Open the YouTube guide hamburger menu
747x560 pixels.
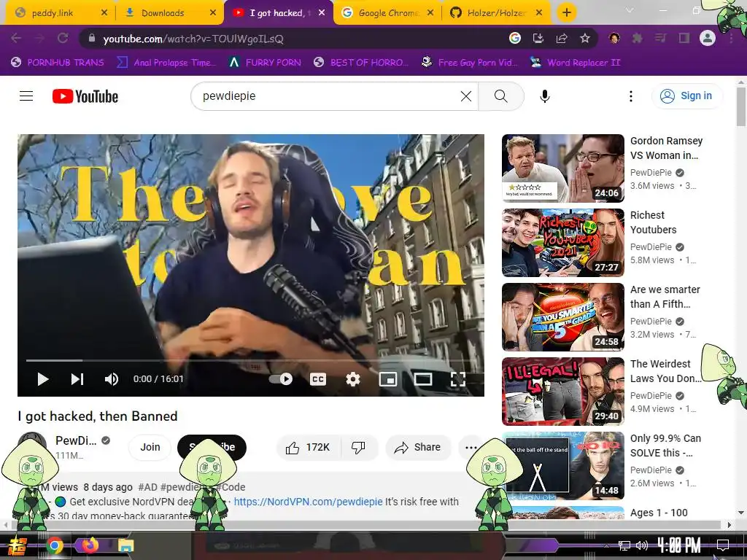point(26,96)
